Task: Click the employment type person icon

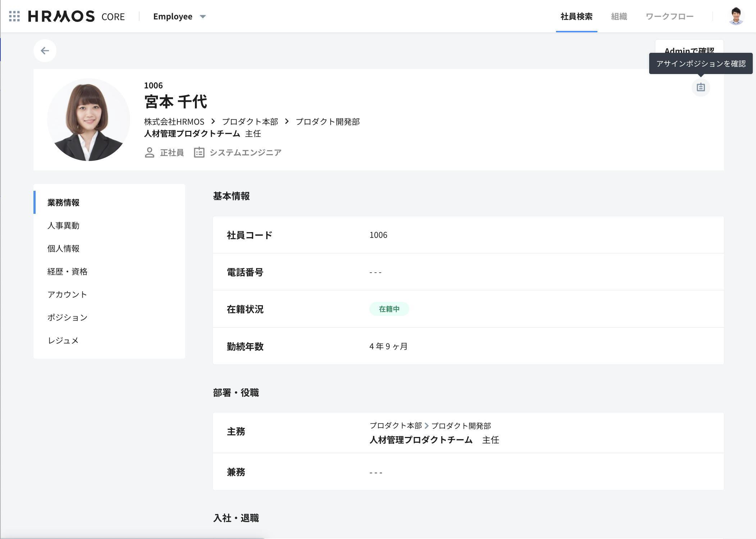Action: pos(150,153)
